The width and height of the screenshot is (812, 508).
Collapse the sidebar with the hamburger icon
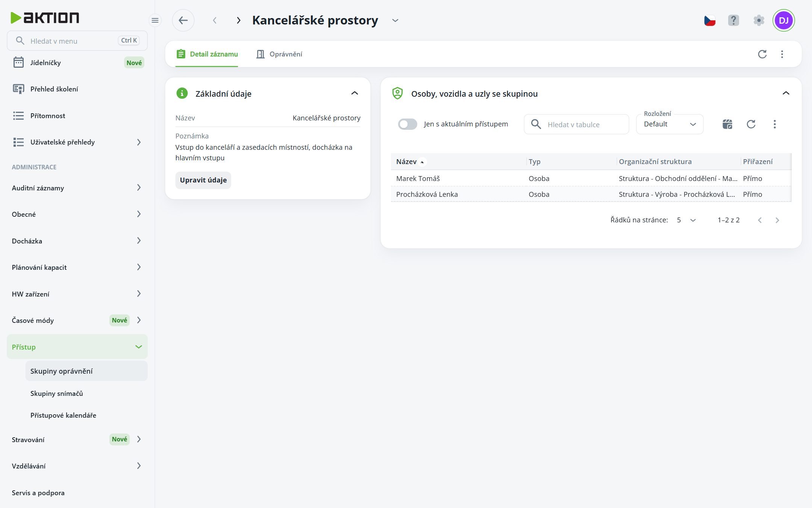[155, 20]
